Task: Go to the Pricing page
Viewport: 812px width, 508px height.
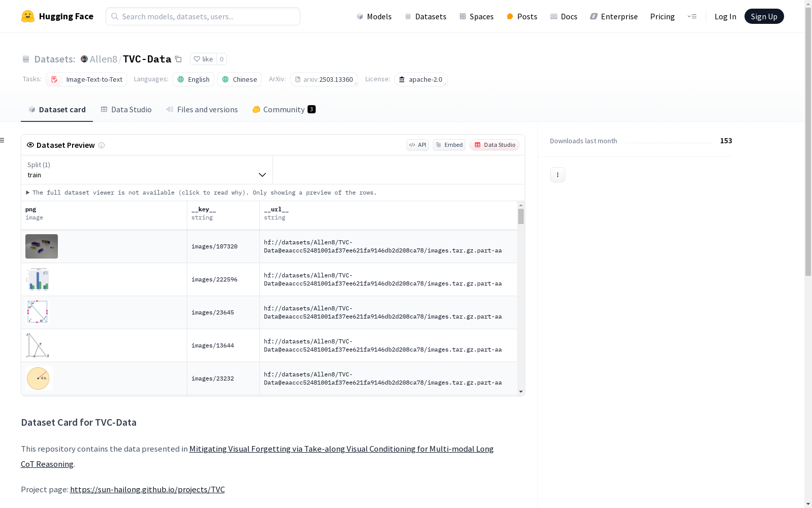Action: click(x=662, y=16)
